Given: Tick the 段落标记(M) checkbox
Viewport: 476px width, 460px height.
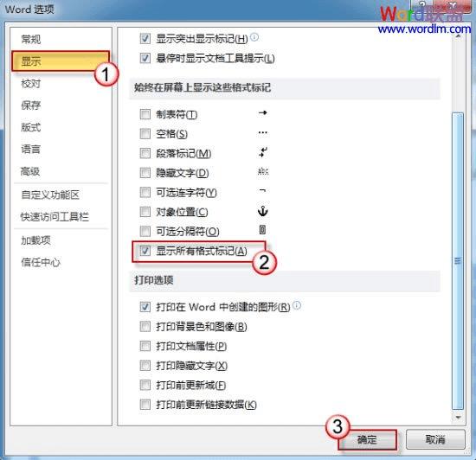Looking at the screenshot, I should tap(145, 153).
